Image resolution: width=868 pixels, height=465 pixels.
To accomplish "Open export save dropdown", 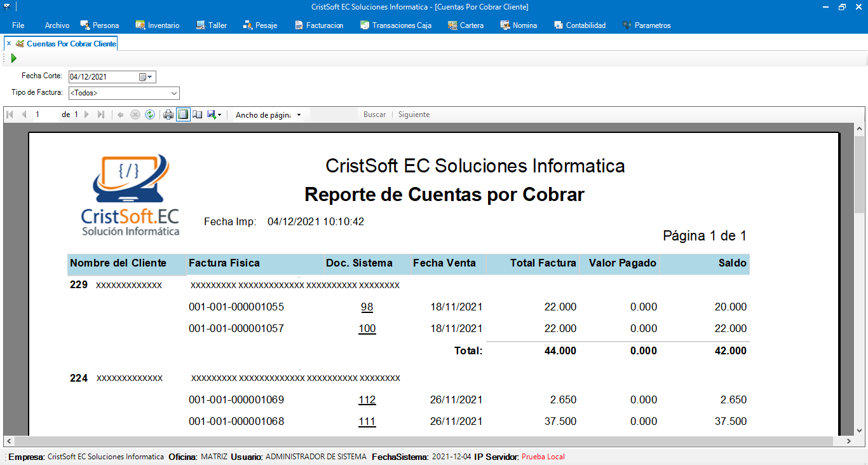I will click(x=214, y=115).
